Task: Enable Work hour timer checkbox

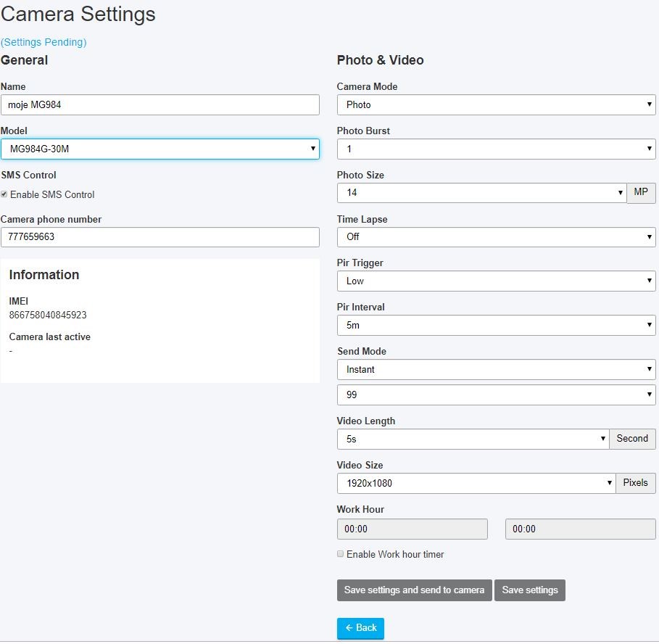Action: click(341, 554)
